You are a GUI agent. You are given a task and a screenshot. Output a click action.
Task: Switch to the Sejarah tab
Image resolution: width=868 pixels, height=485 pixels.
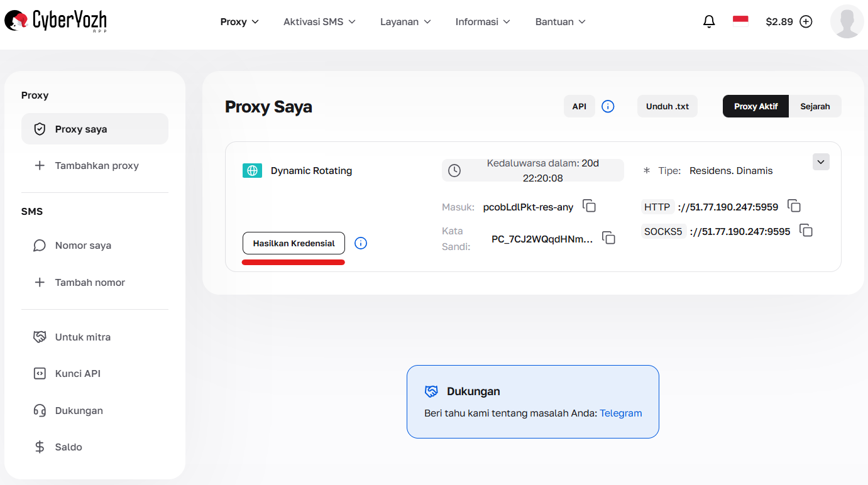click(x=815, y=106)
